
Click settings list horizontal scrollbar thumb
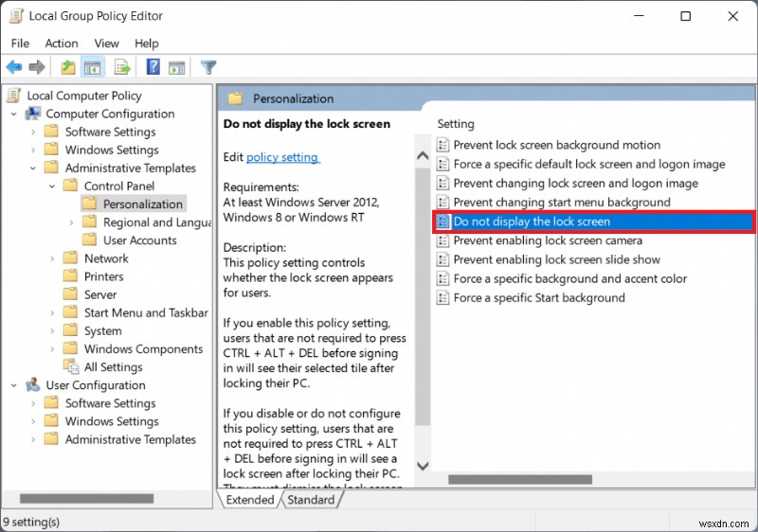coord(520,479)
